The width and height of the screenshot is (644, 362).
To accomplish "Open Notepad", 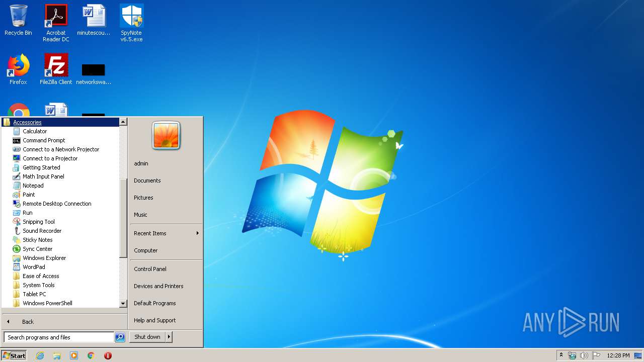I will 33,186.
